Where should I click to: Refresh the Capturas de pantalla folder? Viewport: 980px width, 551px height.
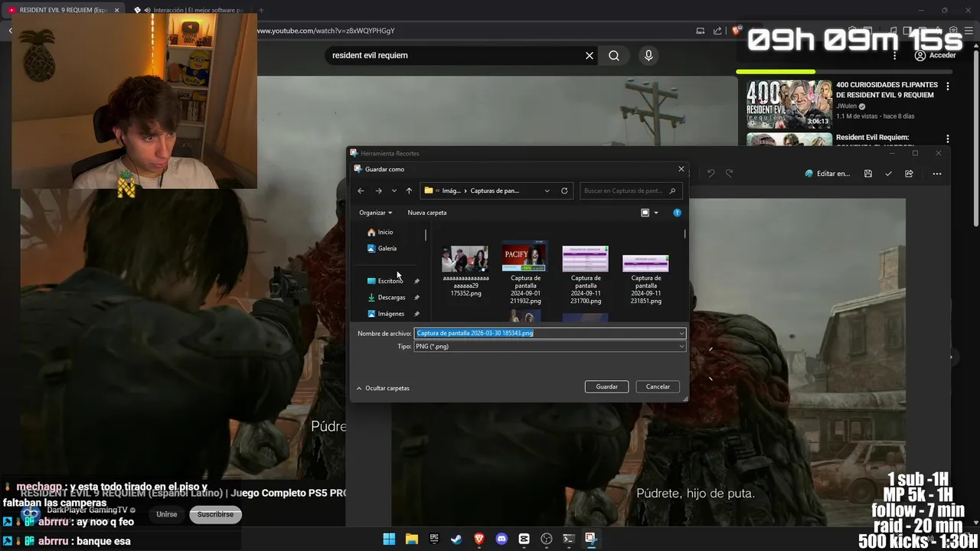564,191
